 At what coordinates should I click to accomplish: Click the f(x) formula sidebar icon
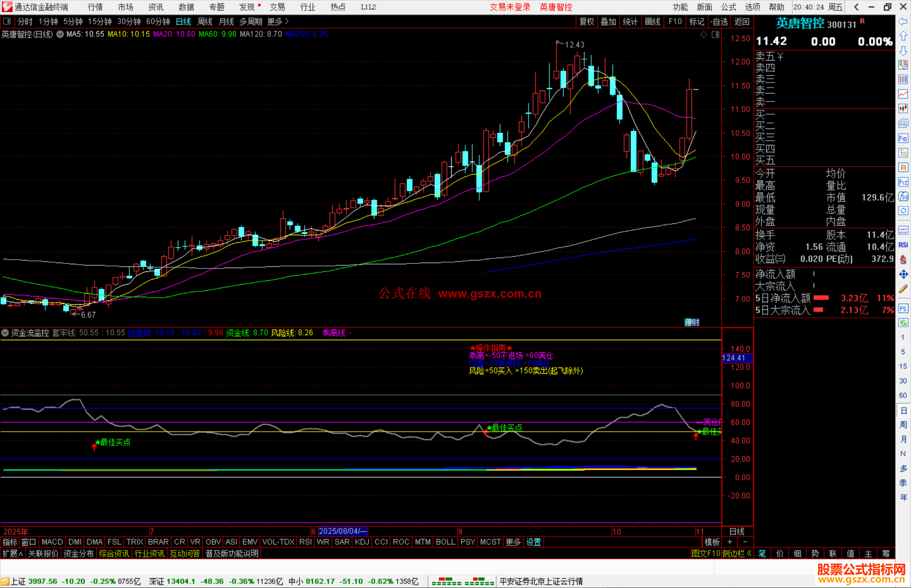coord(903,196)
